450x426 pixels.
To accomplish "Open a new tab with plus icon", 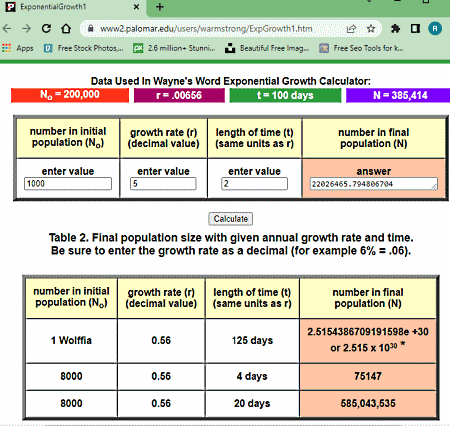I will point(160,7).
